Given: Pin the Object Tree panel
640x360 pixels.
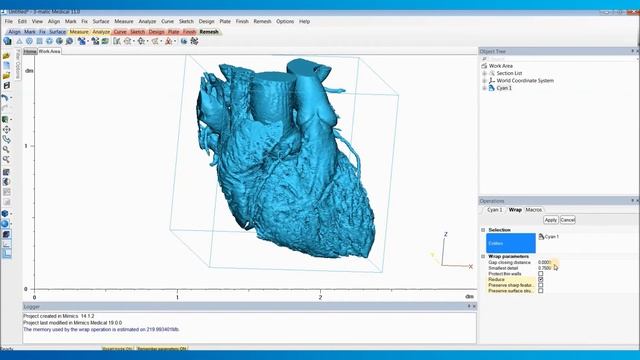Looking at the screenshot, I should [x=632, y=51].
